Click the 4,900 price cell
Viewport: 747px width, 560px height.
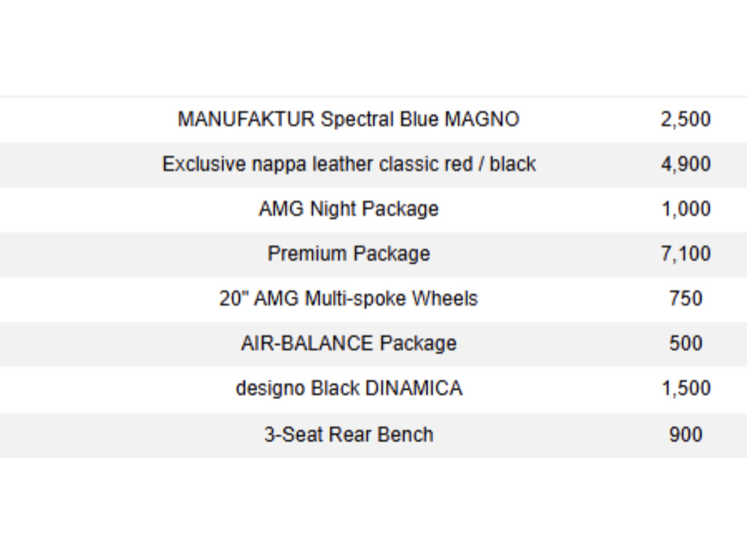pos(686,164)
